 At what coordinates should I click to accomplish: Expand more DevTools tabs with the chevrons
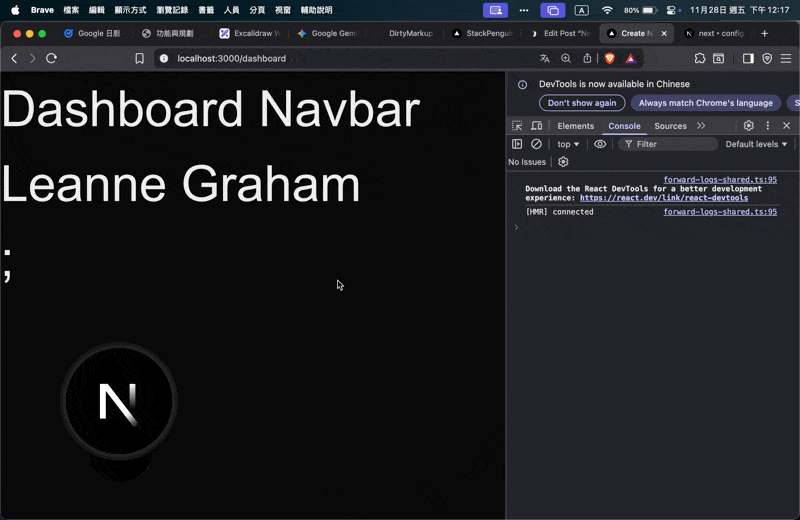tap(701, 126)
